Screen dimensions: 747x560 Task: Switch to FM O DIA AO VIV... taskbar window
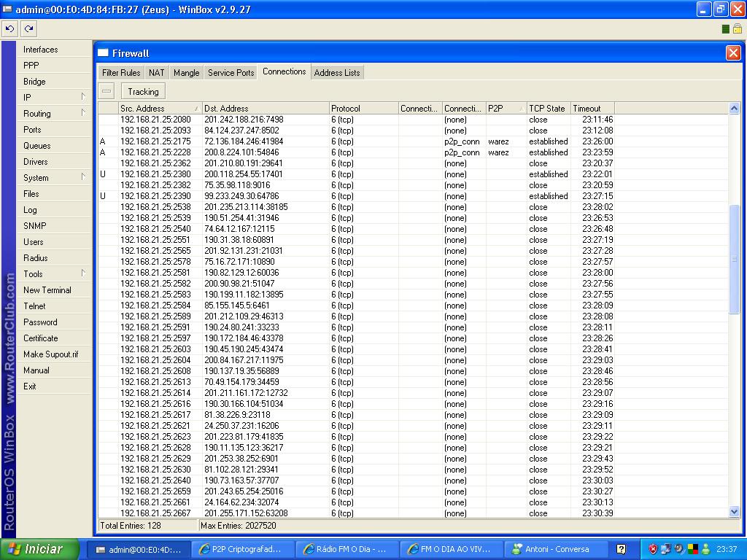click(x=451, y=549)
